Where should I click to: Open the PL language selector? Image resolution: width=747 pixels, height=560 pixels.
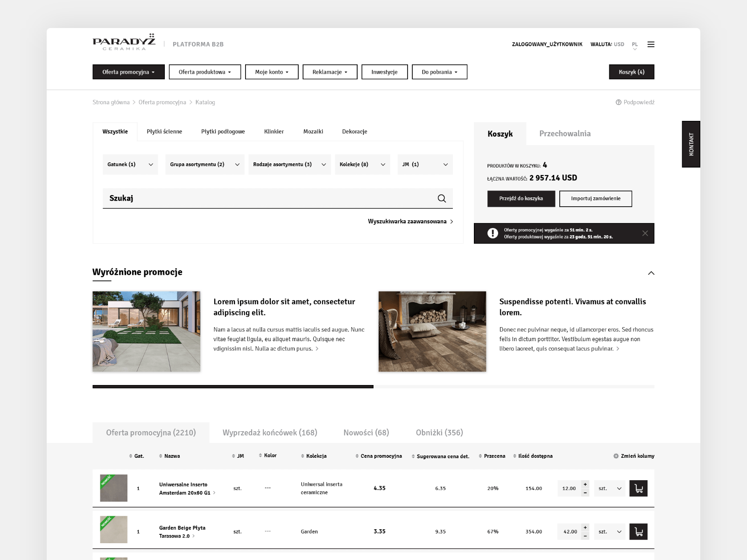pos(634,45)
